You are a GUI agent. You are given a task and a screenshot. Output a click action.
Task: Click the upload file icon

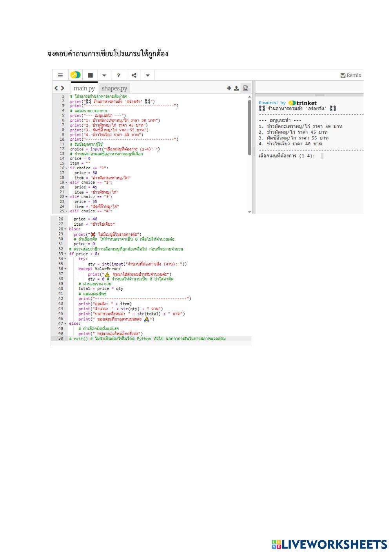pyautogui.click(x=236, y=89)
